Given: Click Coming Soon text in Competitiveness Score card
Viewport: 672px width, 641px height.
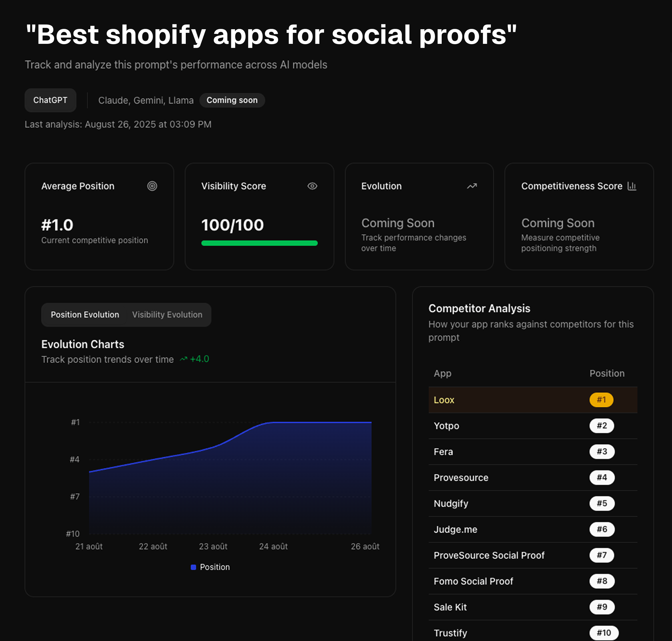Looking at the screenshot, I should (558, 223).
